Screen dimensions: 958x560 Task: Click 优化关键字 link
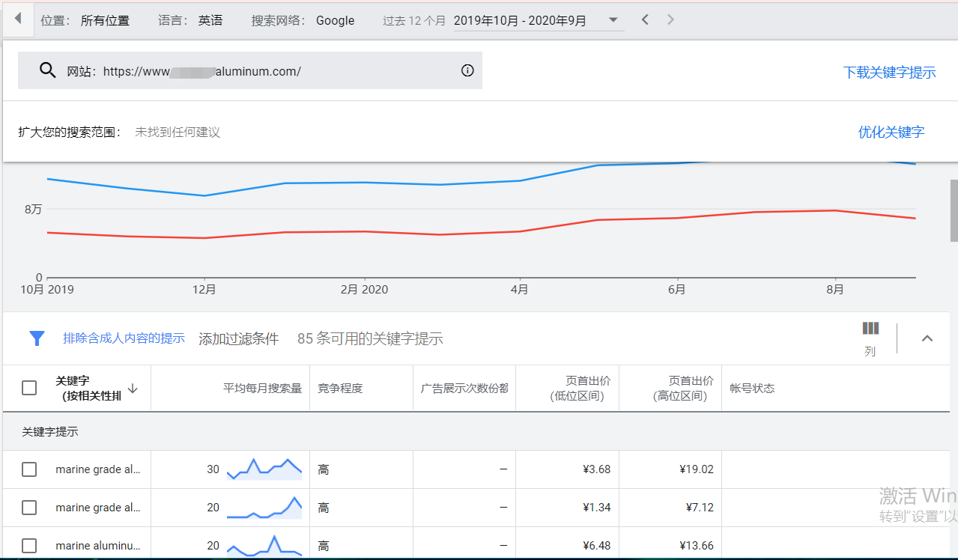point(891,133)
